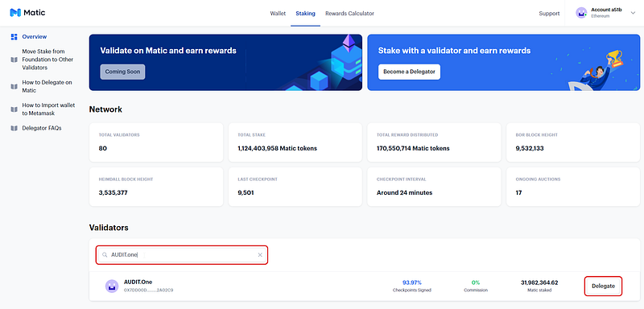Open the Delegator FAQs link
Screen dimensions: 644x309
click(x=42, y=128)
